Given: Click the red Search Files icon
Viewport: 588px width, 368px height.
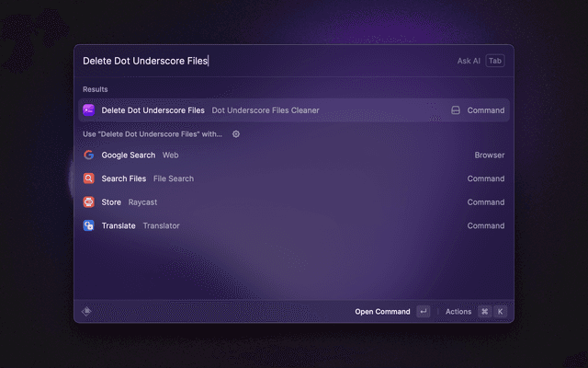Looking at the screenshot, I should point(89,178).
